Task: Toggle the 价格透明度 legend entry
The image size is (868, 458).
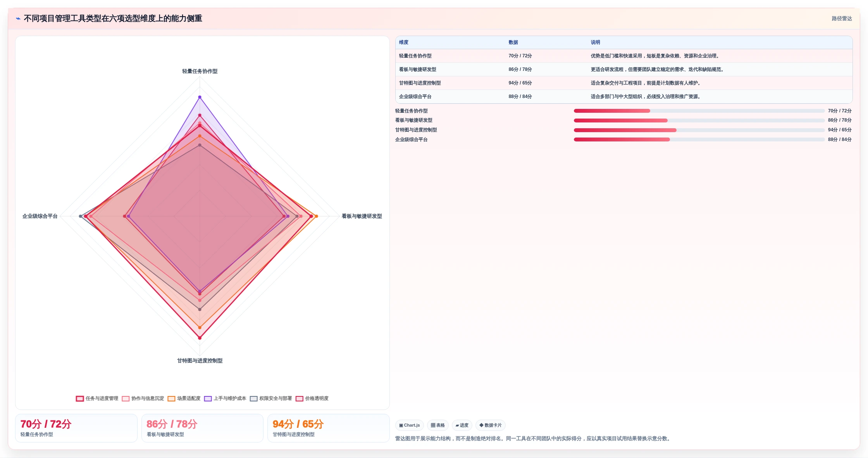Action: pos(312,398)
